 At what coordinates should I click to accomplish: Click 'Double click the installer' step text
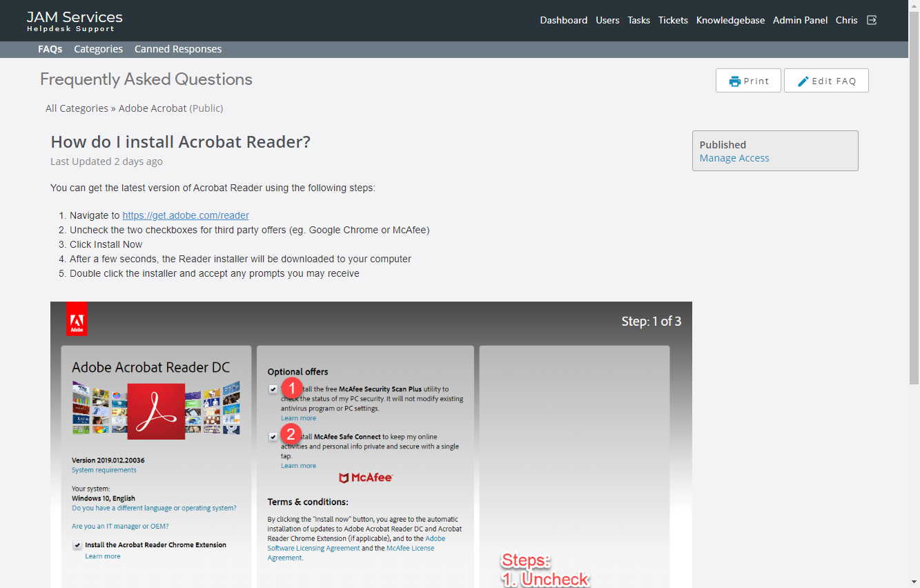click(x=215, y=273)
